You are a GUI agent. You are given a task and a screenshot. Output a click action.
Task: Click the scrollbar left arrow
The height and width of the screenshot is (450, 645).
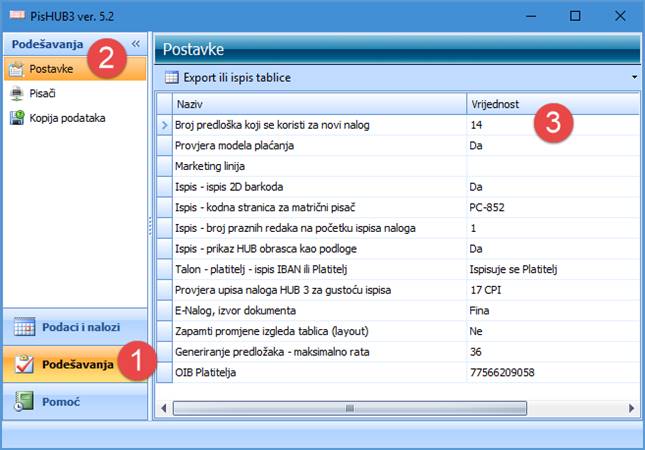coord(164,408)
